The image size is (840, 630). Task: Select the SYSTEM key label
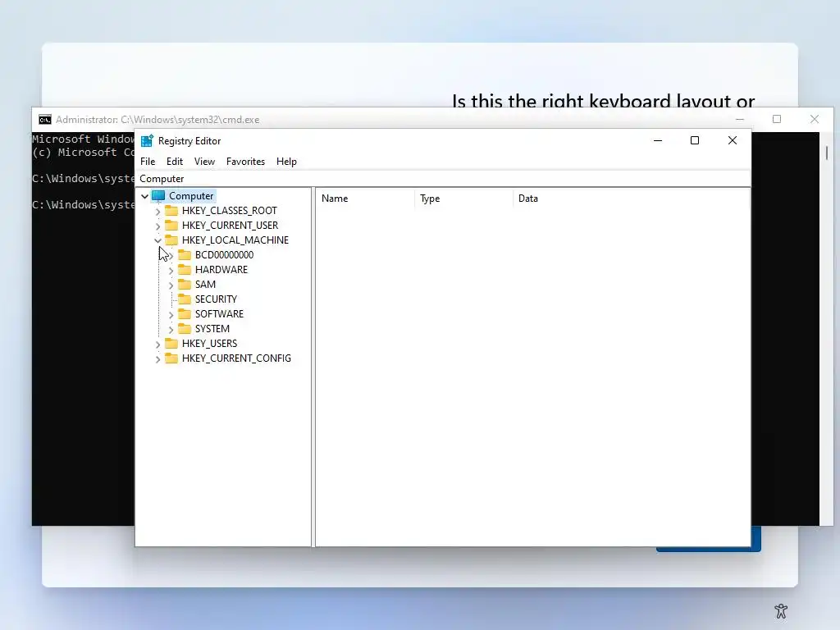(212, 328)
